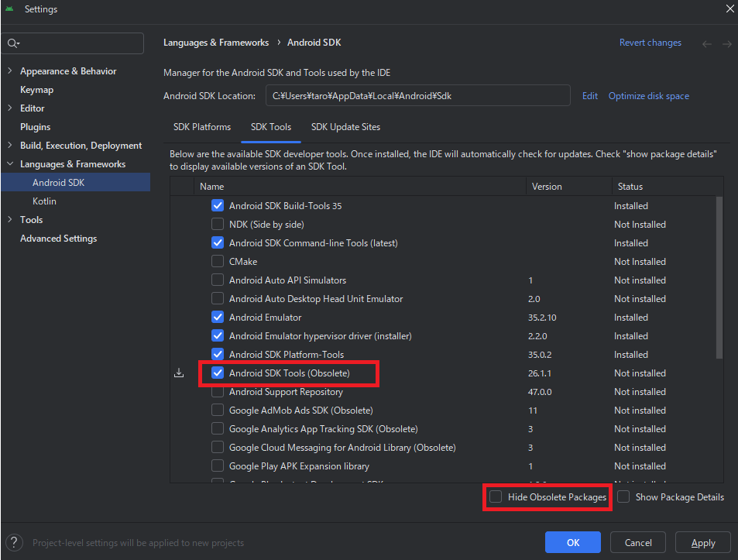The height and width of the screenshot is (560, 738).
Task: Click the Name column header
Action: coord(359,187)
